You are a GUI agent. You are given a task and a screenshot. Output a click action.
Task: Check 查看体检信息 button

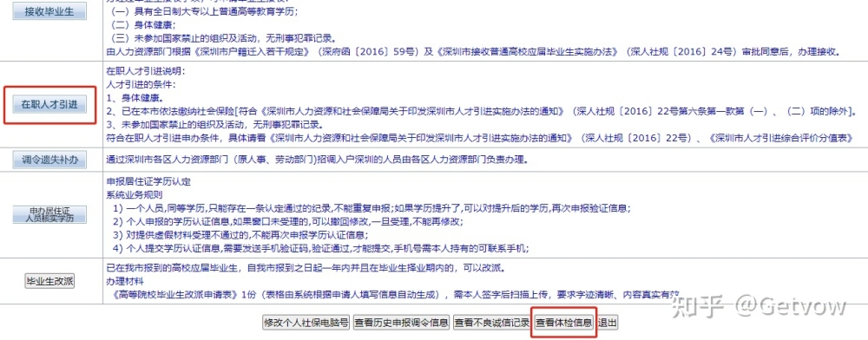point(564,323)
